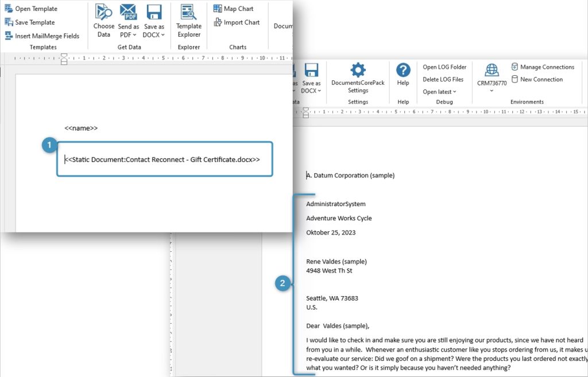Click the Oktober 25, 2023 date
This screenshot has width=588, height=377.
331,232
